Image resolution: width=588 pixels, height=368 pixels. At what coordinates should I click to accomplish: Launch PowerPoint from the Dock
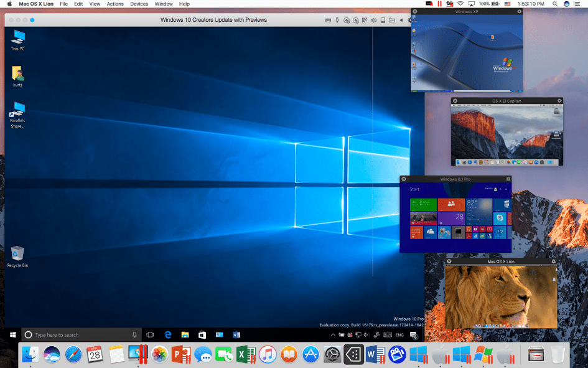point(181,354)
